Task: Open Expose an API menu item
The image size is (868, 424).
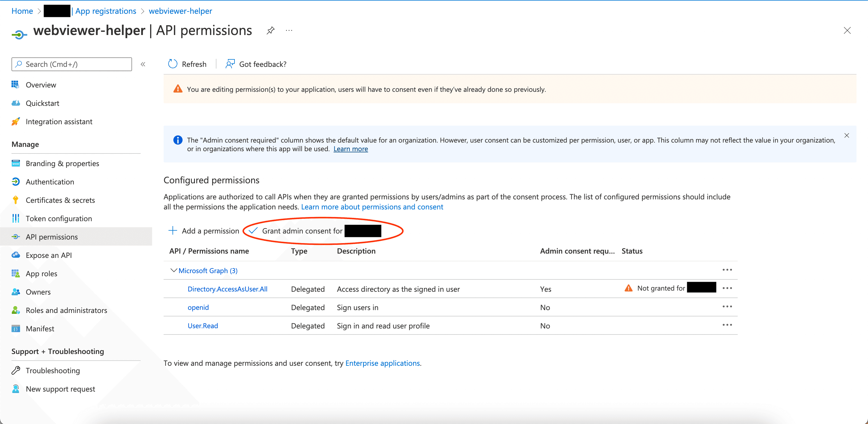Action: 49,255
